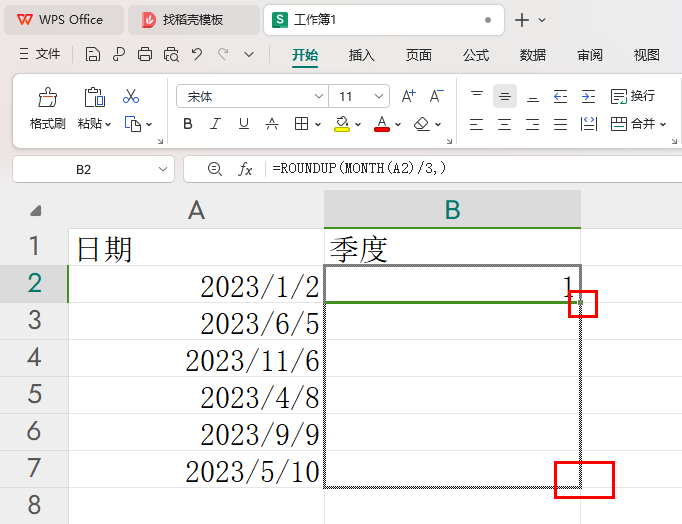The height and width of the screenshot is (524, 682).
Task: Expand the Name Box B2 dropdown
Action: (x=163, y=169)
